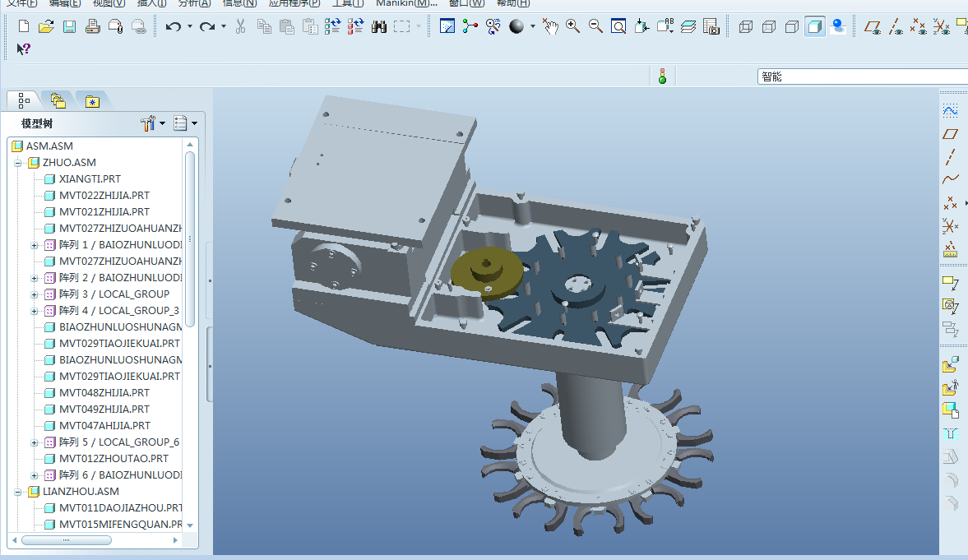This screenshot has height=560, width=968.
Task: Open the appearance gallery sphere
Action: (x=516, y=26)
